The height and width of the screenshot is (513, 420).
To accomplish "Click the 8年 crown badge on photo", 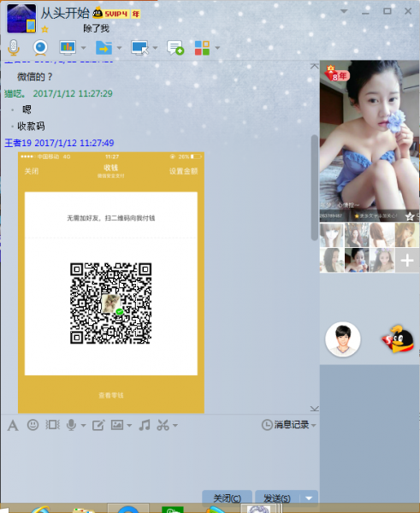I will [336, 73].
